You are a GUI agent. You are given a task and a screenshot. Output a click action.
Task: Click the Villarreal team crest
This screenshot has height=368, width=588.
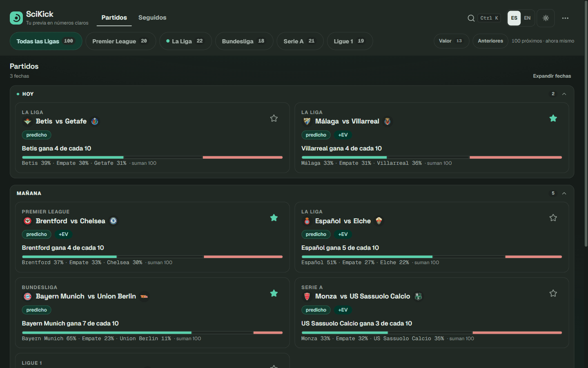point(388,121)
